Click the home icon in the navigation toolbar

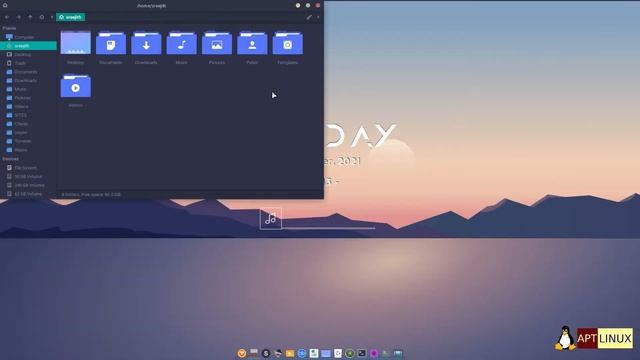42,17
